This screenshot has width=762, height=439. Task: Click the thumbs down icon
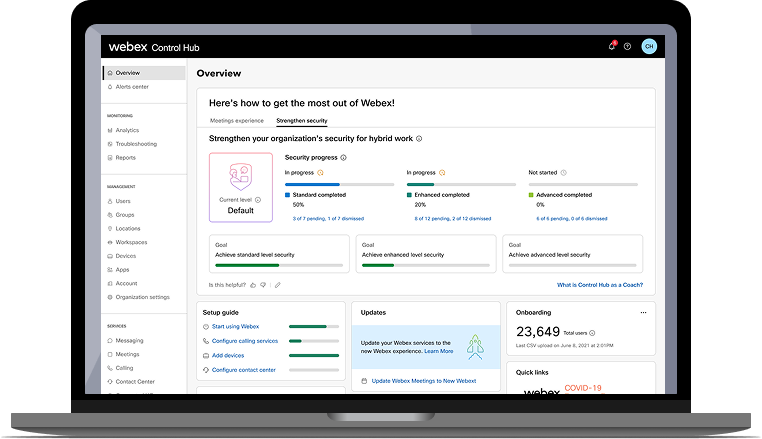coord(263,285)
